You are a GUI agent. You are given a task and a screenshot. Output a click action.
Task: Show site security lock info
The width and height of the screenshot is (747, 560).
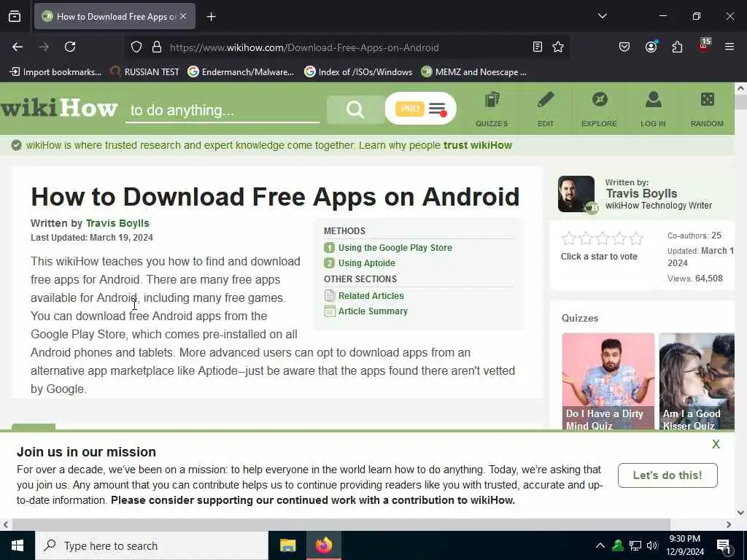tap(157, 47)
